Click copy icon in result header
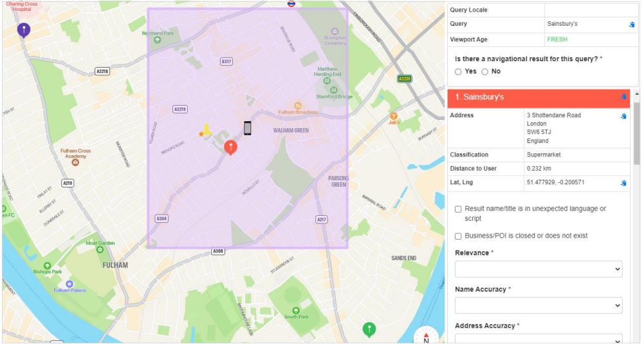 point(623,97)
